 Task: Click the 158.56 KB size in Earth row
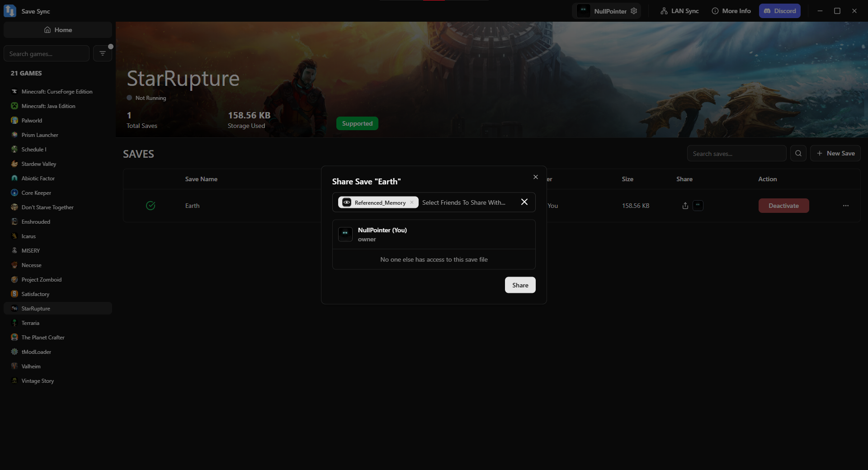coord(636,206)
